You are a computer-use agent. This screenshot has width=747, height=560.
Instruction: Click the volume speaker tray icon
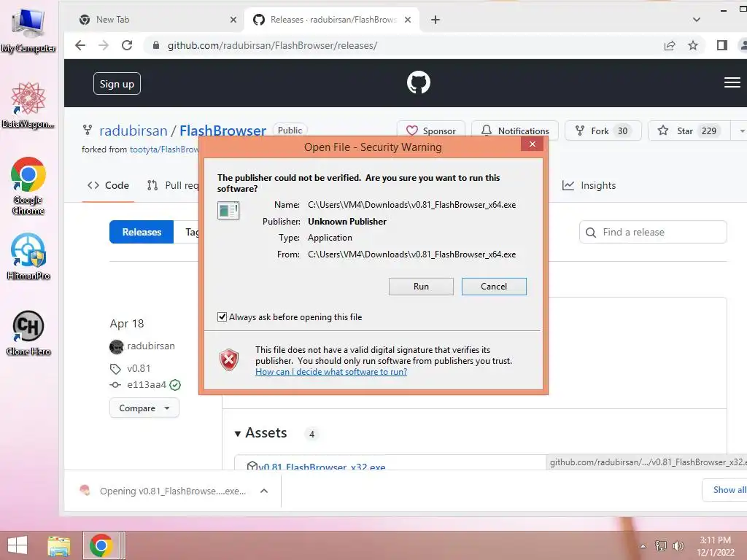tap(678, 545)
